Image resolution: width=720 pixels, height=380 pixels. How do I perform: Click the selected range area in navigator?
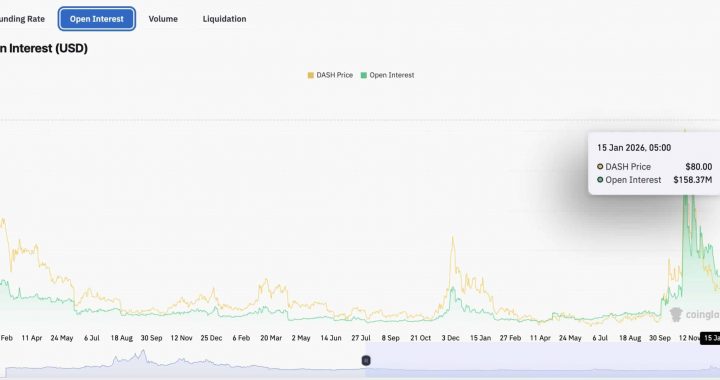click(x=543, y=360)
